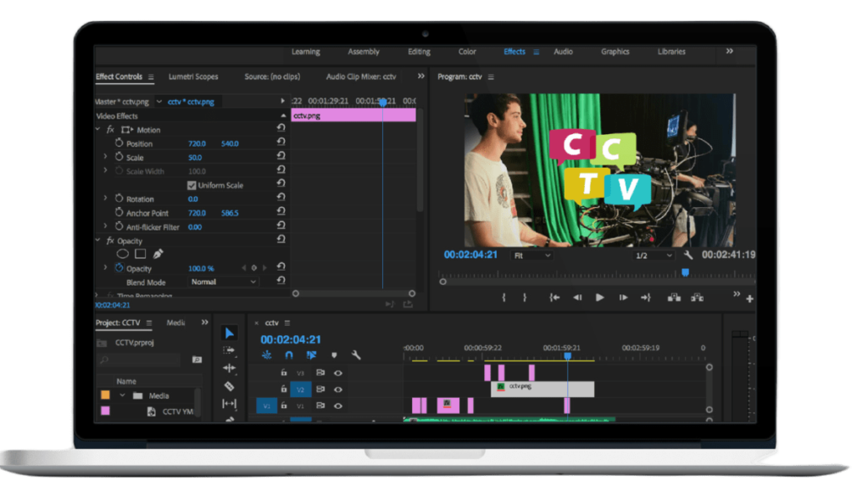
Task: Open the Lumetri Scopes panel tab
Action: tap(193, 77)
